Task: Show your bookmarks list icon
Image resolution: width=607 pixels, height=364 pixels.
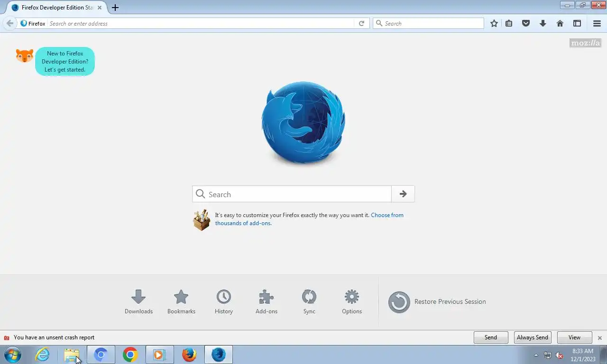Action: tap(509, 23)
